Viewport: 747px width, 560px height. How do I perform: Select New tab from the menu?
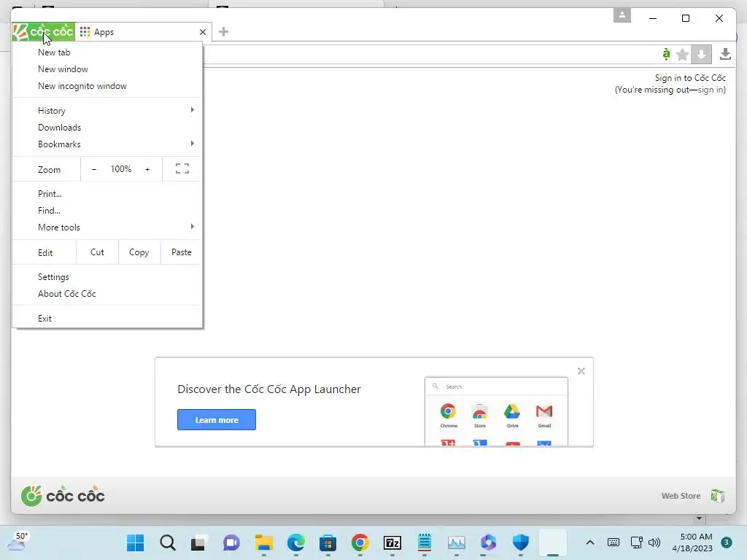click(x=107, y=52)
